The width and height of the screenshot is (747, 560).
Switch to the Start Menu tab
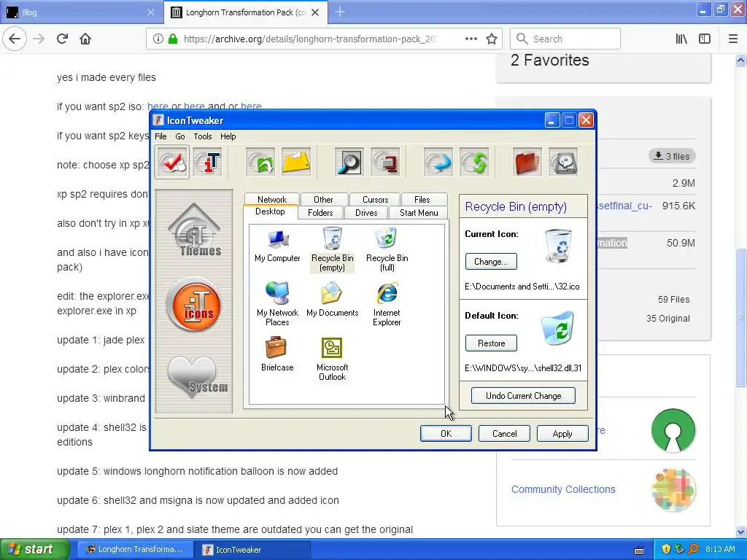(x=419, y=212)
